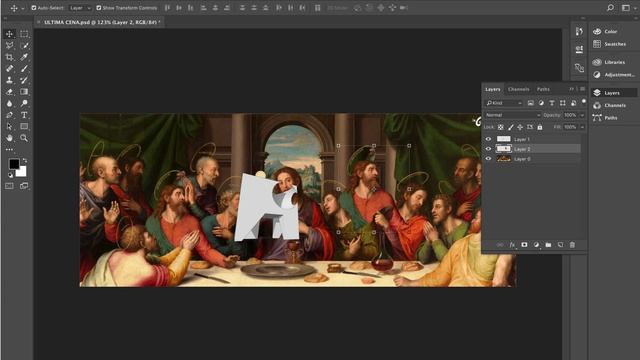640x360 pixels.
Task: Select the Healing Brush tool
Action: [9, 69]
